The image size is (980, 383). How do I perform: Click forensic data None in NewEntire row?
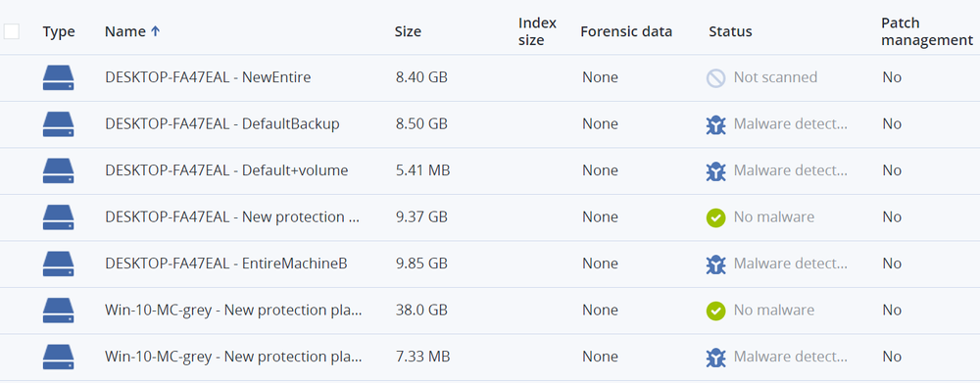tap(600, 77)
